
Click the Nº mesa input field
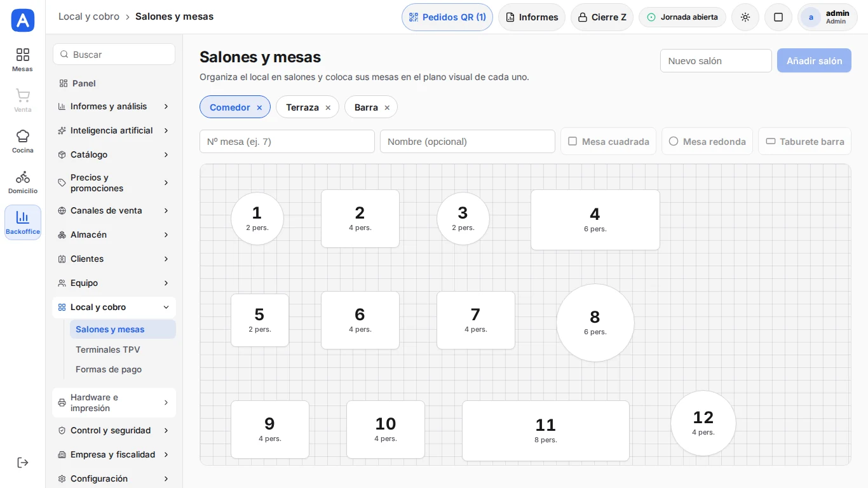click(x=287, y=142)
